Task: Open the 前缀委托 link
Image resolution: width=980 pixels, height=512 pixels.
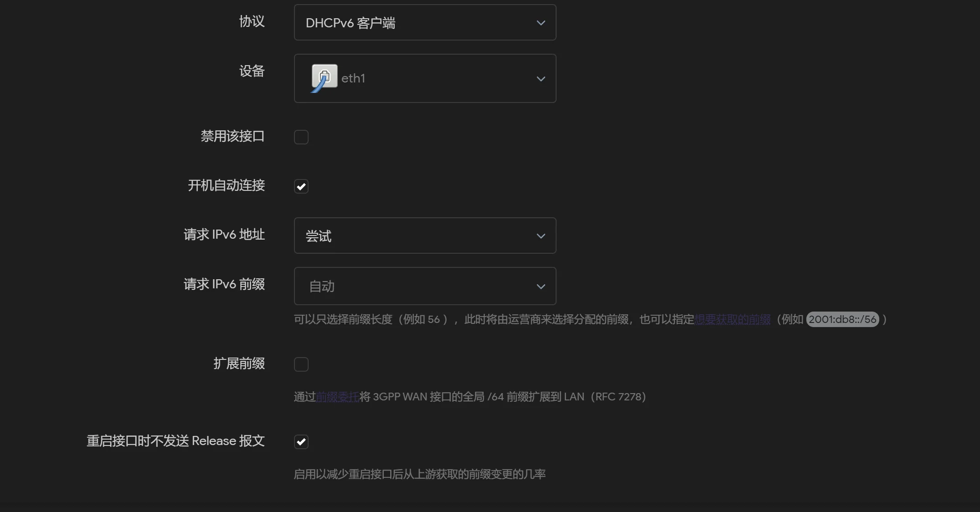Action: coord(338,396)
